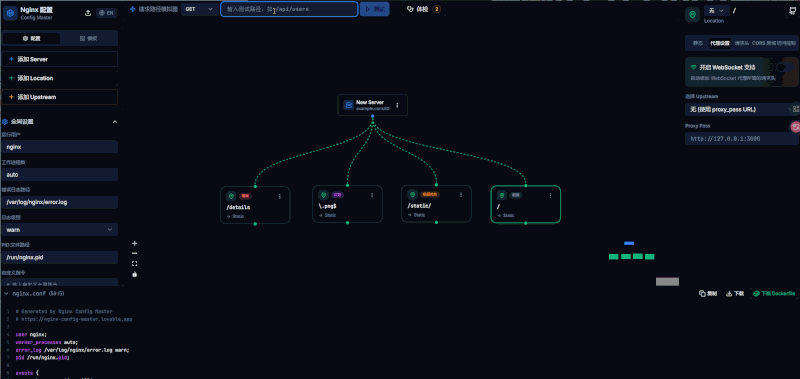Click the Nginx Config Master logo icon
This screenshot has width=800, height=379.
point(10,13)
